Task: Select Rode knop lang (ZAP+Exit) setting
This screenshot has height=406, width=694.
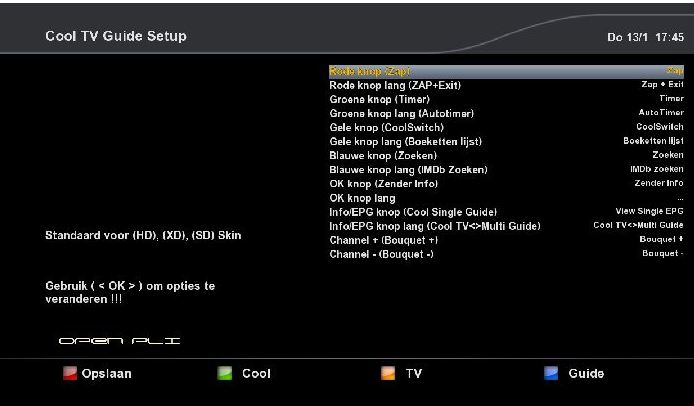Action: point(506,85)
